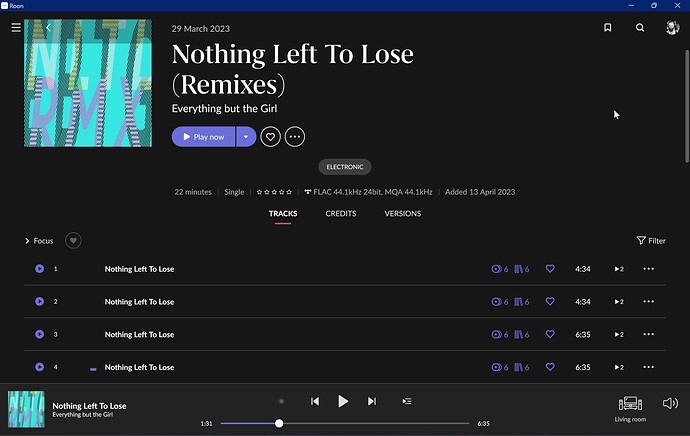Click the playback seek bar

(x=345, y=424)
